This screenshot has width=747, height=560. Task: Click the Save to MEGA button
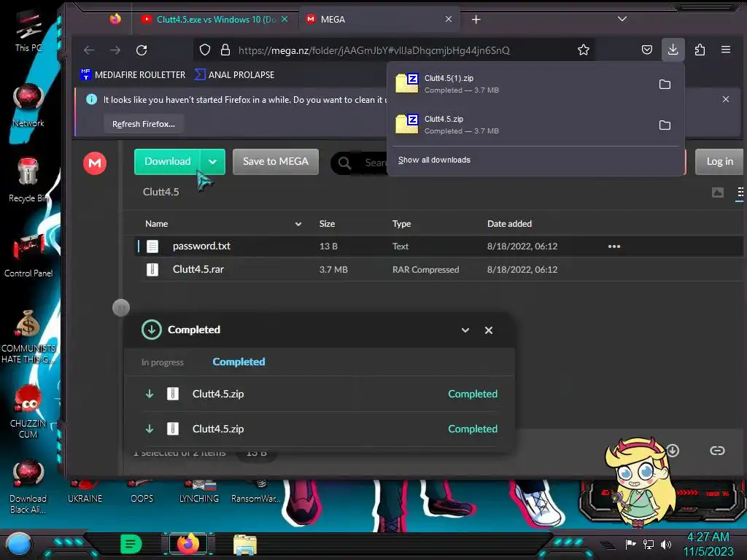point(275,162)
